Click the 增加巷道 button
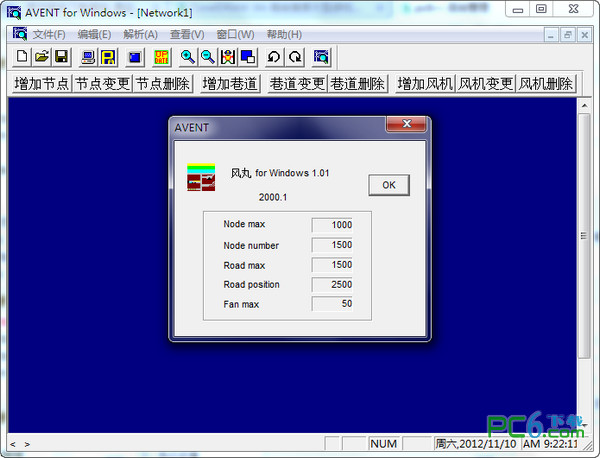 coord(230,83)
